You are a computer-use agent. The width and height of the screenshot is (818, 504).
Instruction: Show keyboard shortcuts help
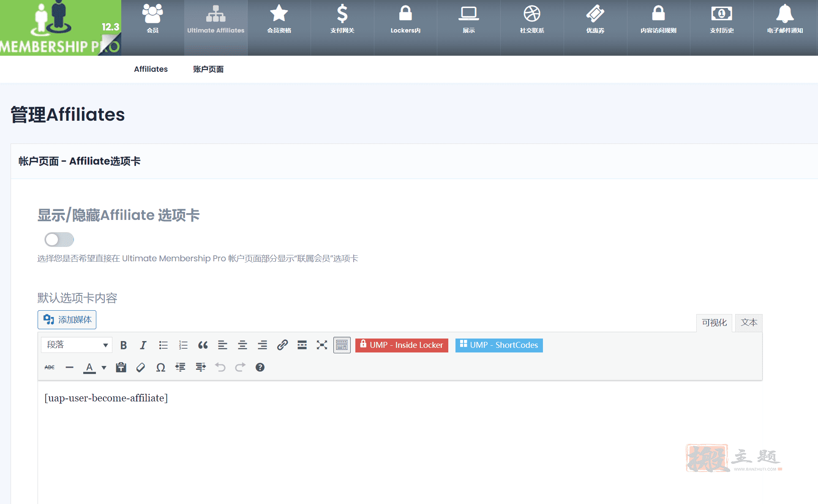(260, 367)
